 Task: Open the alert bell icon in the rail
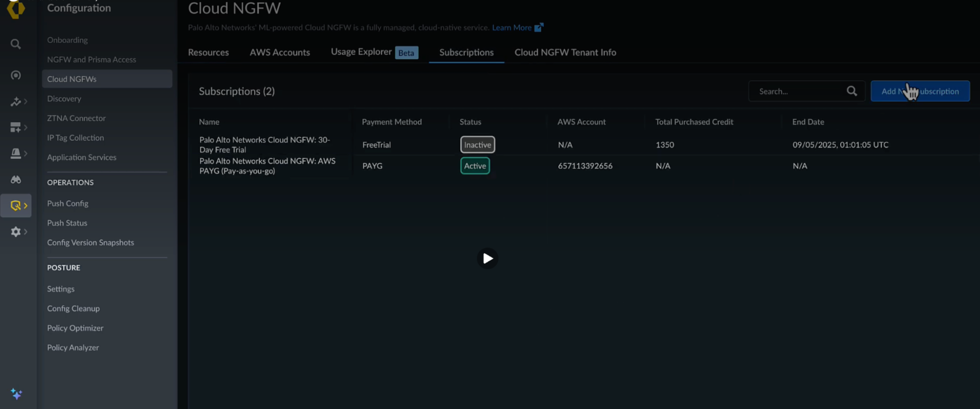[x=15, y=153]
